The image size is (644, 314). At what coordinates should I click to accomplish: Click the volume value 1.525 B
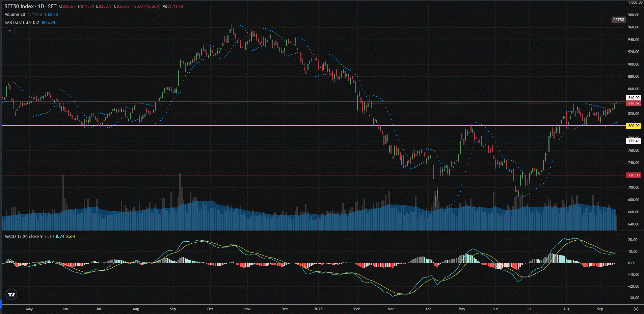51,15
